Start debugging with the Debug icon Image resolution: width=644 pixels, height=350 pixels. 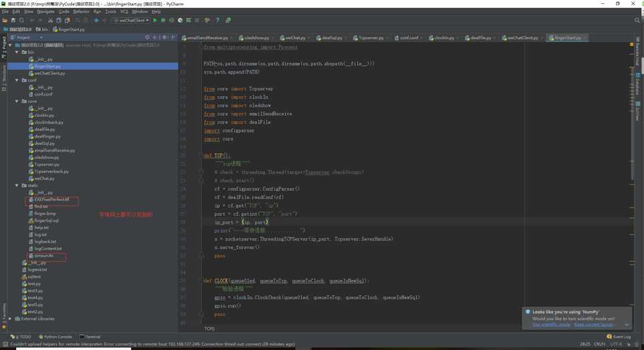[x=163, y=20]
